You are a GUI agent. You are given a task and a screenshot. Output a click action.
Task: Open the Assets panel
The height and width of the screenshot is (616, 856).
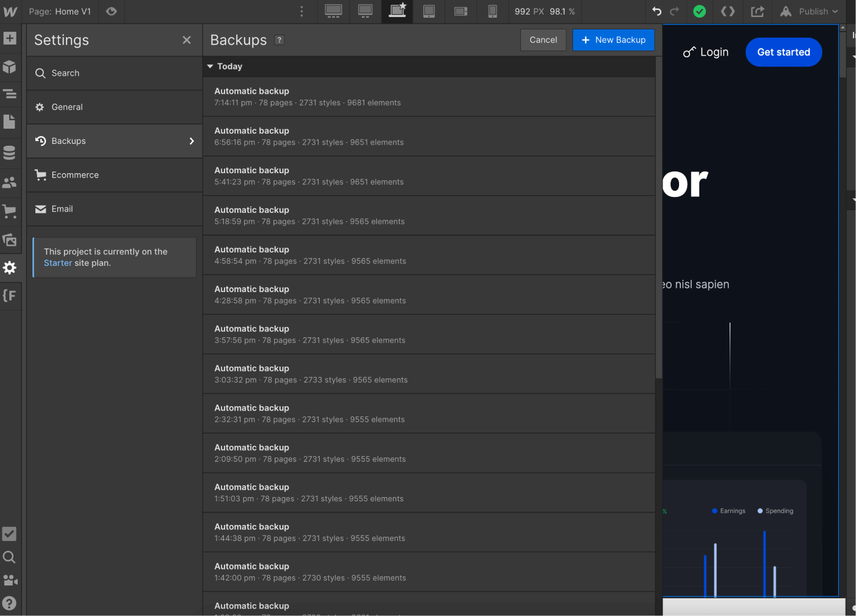click(10, 240)
